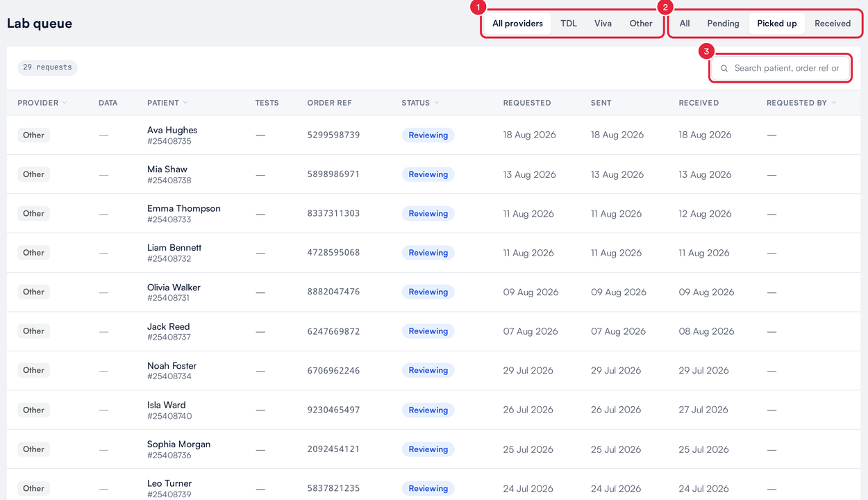
Task: Open patient Sophia Morgan
Action: click(x=179, y=444)
